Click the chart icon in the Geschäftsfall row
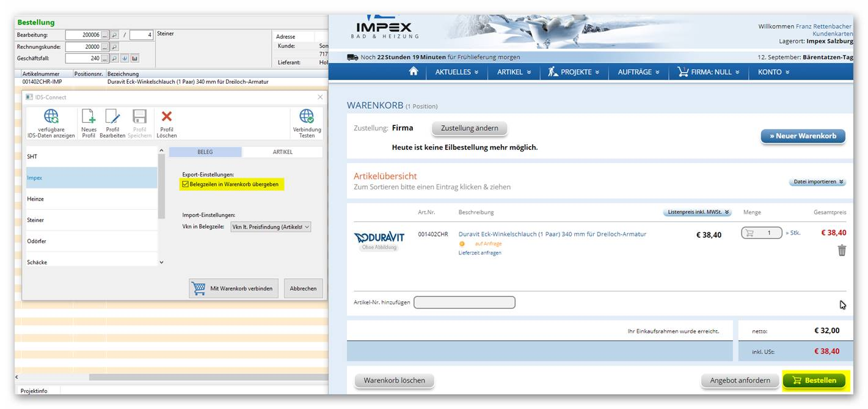 pos(134,59)
